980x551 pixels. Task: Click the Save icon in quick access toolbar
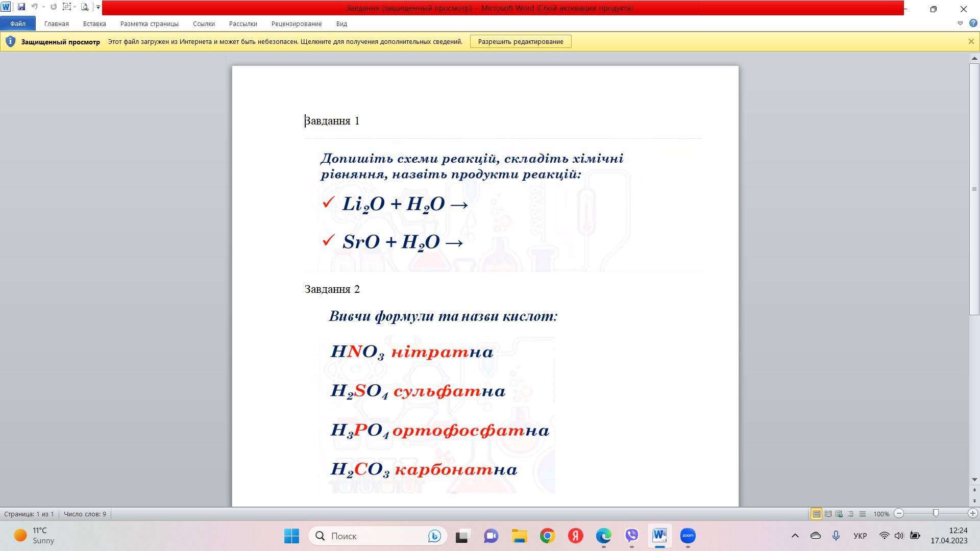21,7
